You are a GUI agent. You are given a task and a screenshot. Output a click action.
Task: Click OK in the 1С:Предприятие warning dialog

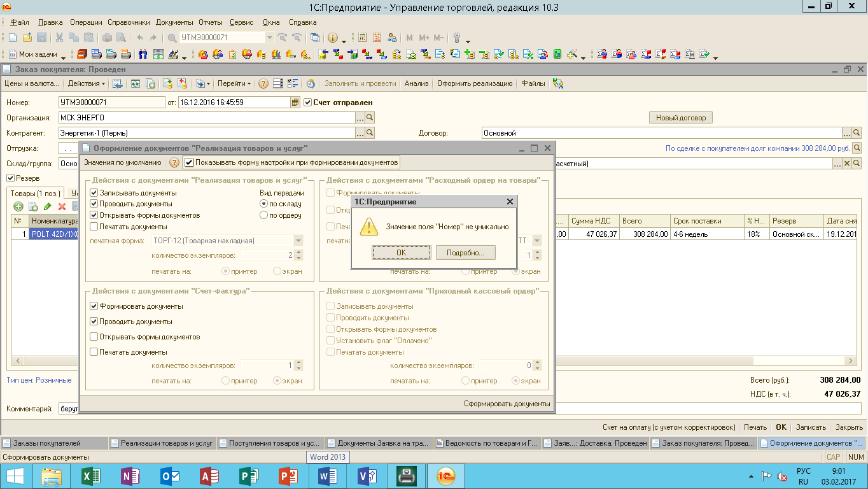401,253
